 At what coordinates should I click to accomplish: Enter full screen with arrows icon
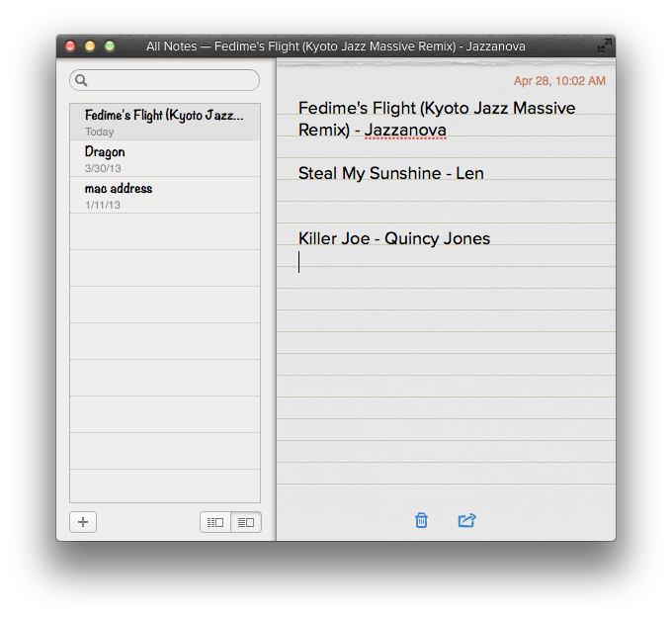click(x=604, y=45)
